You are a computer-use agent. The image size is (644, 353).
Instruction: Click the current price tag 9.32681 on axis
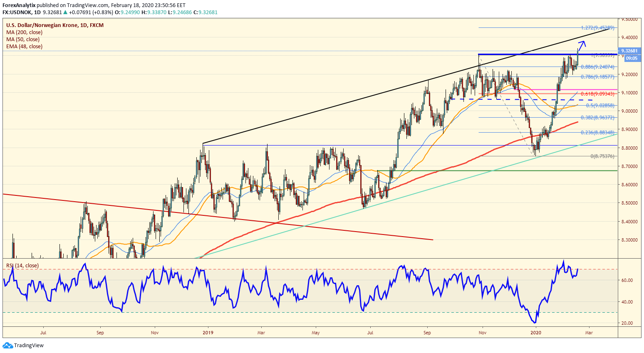click(x=629, y=51)
